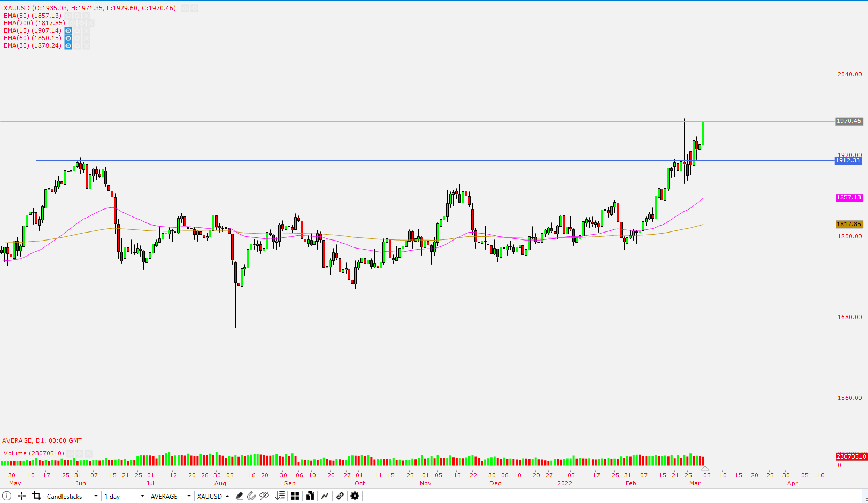Toggle EMA(30) indicator visibility

pos(68,45)
